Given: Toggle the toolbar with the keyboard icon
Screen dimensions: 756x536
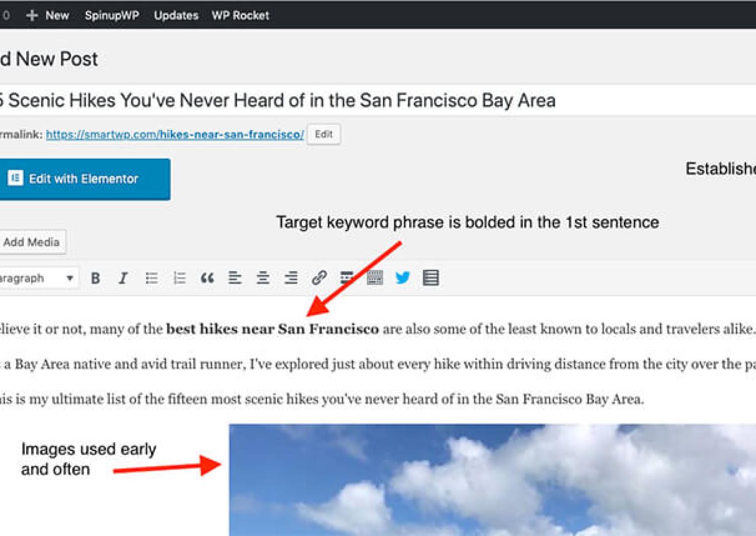Looking at the screenshot, I should pyautogui.click(x=374, y=278).
